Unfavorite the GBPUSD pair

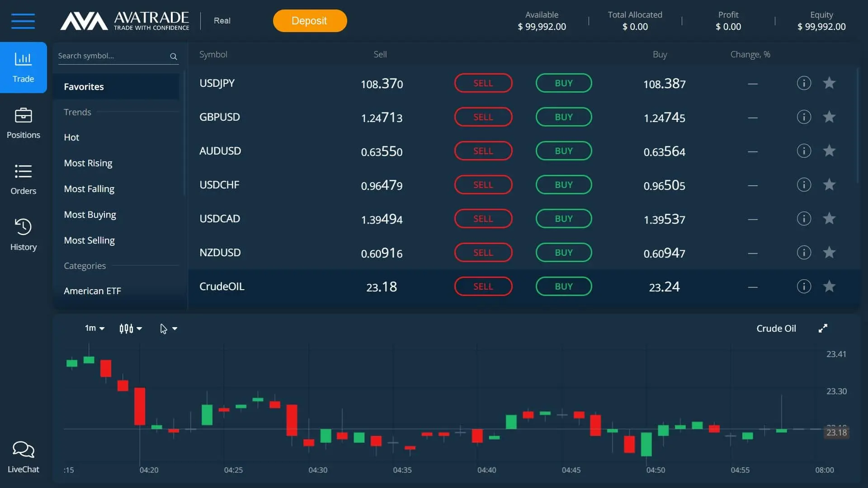(x=830, y=117)
